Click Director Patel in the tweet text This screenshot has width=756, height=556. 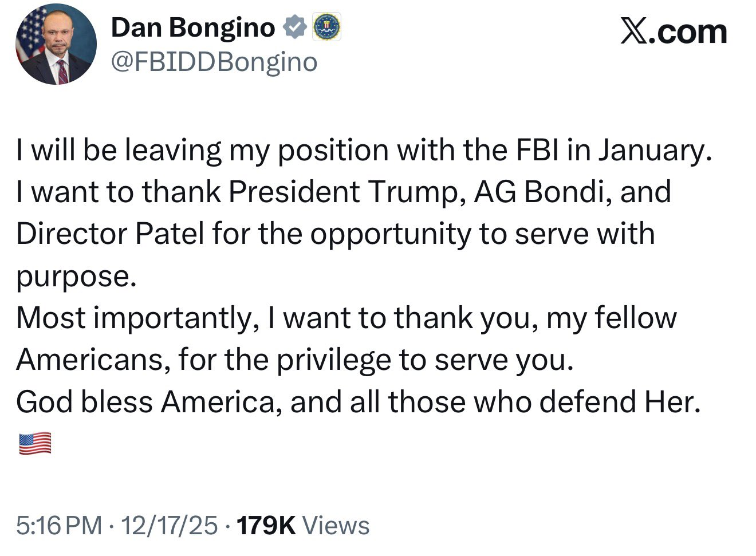(x=110, y=234)
